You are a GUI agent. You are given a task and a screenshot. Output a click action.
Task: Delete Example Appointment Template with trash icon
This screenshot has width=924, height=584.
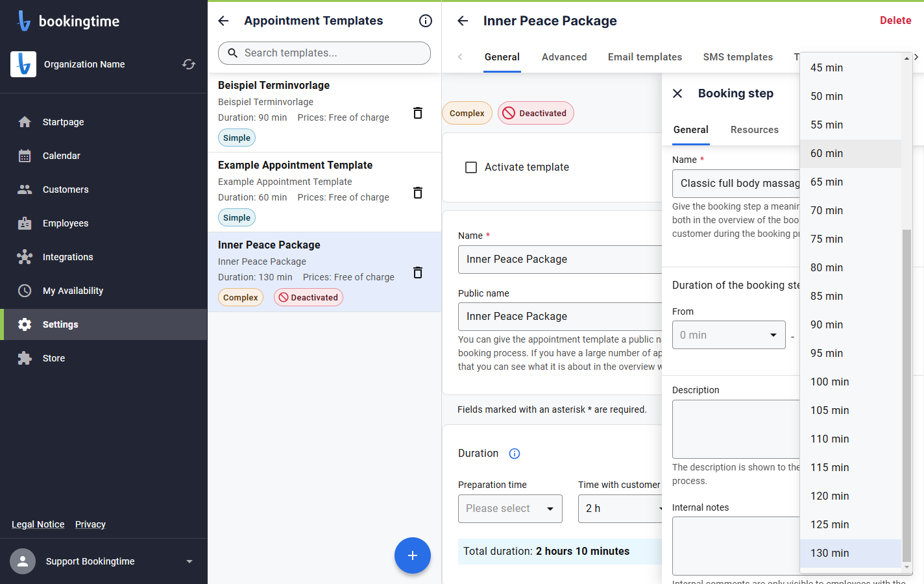(x=418, y=193)
